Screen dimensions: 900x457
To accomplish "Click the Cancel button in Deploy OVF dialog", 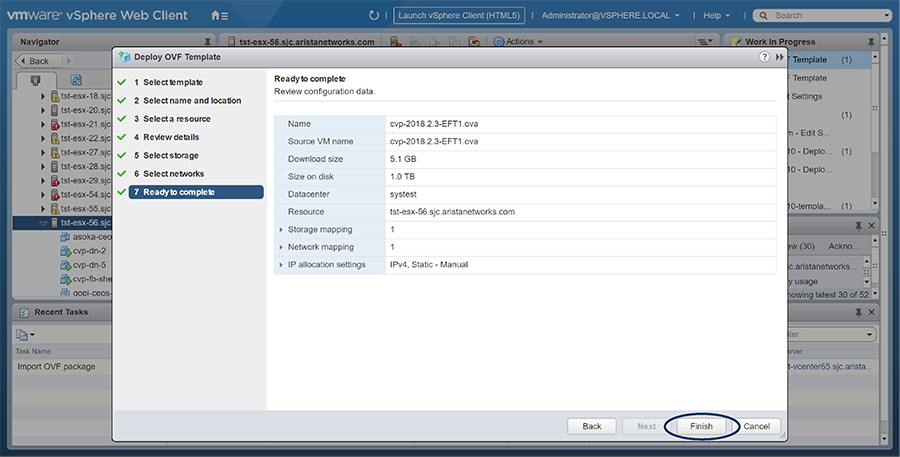I will tap(756, 427).
